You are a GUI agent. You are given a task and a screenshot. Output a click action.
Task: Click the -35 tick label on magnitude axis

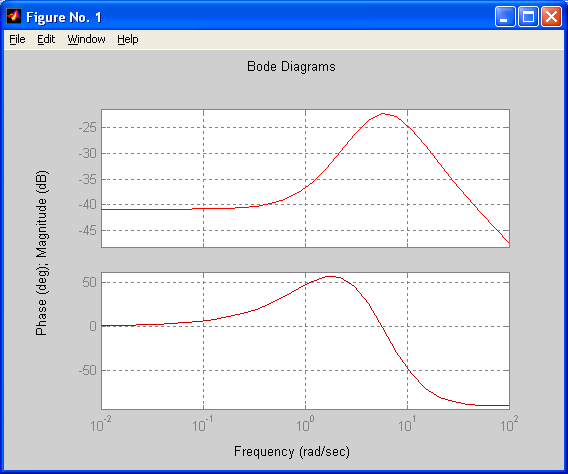(88, 179)
